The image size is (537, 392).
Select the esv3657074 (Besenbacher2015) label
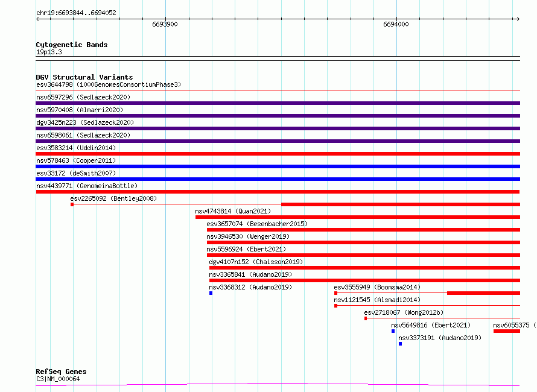(257, 224)
